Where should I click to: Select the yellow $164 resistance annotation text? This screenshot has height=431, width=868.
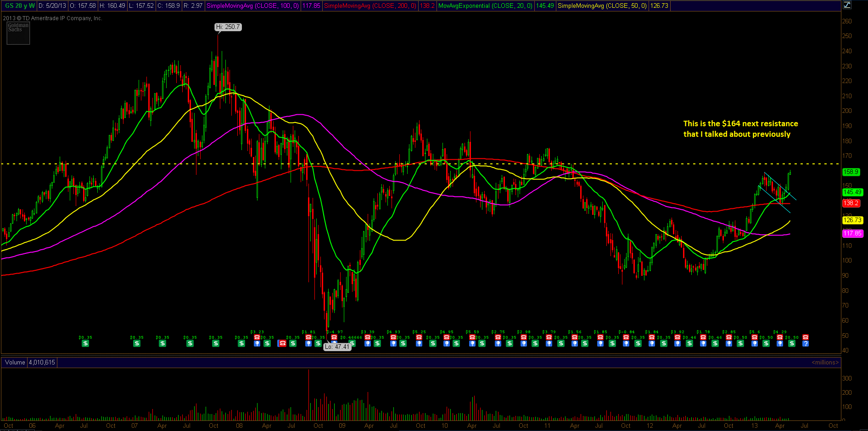(x=740, y=129)
